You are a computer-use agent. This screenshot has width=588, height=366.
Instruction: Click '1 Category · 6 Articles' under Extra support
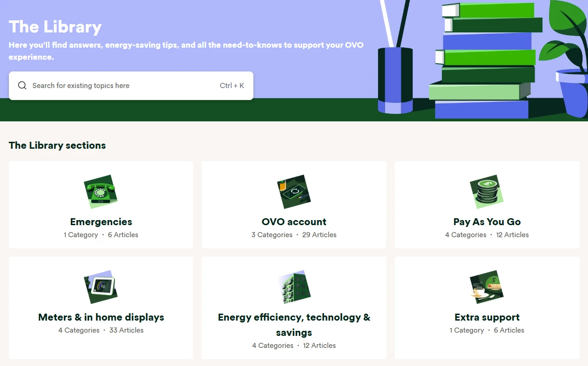(x=487, y=330)
